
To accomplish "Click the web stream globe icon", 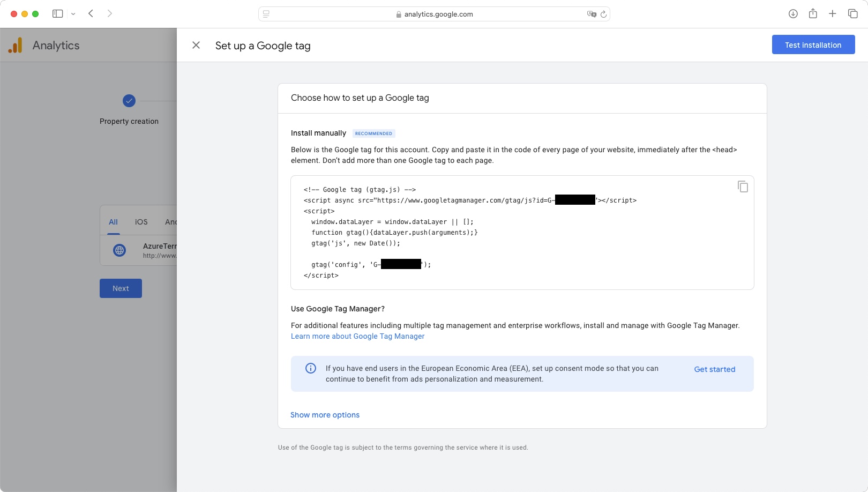I will (x=119, y=250).
